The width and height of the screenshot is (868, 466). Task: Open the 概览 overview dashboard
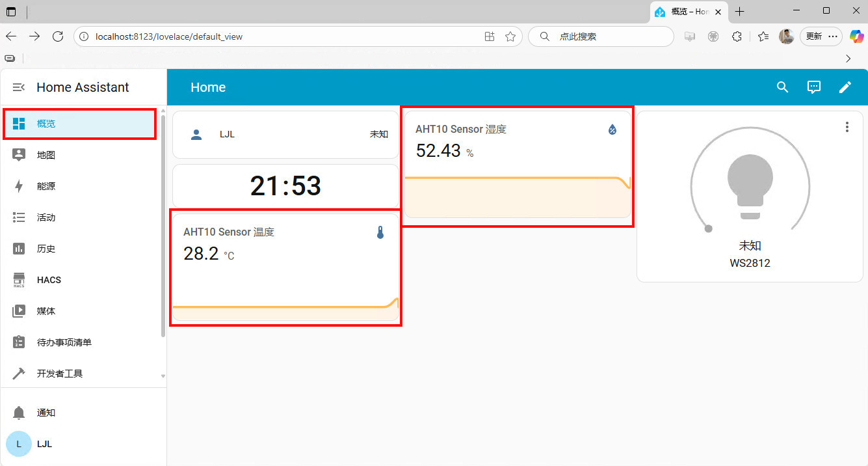(x=80, y=124)
